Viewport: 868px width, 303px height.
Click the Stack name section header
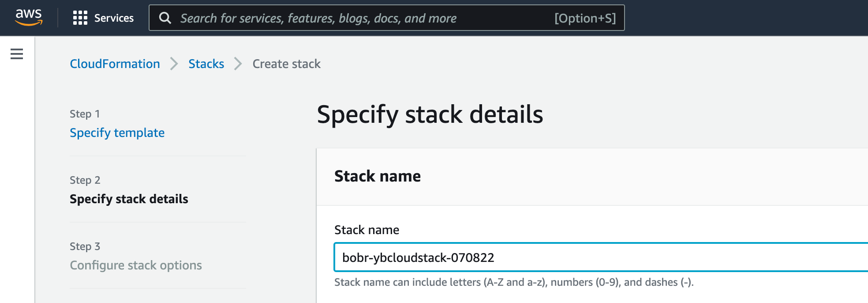tap(378, 176)
